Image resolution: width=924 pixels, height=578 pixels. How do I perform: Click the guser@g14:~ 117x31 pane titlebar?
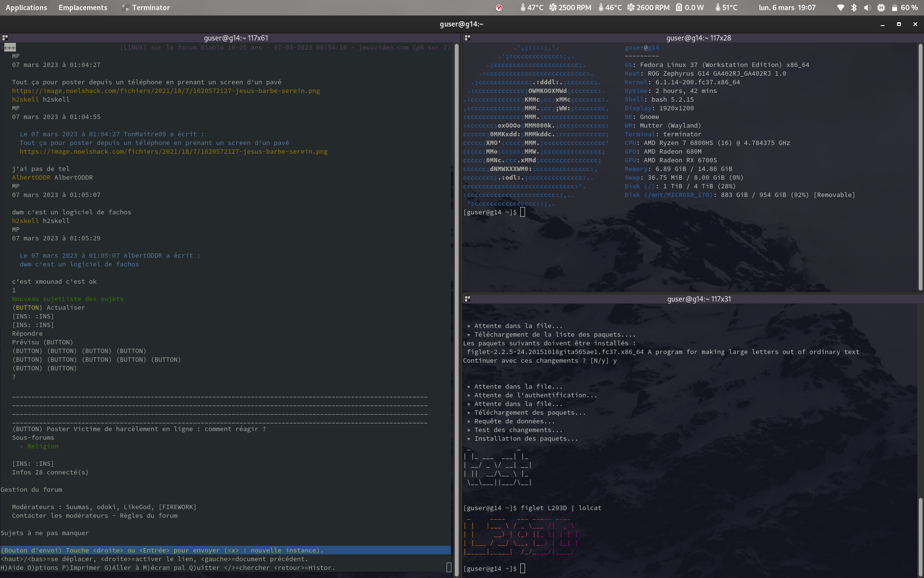coord(693,299)
